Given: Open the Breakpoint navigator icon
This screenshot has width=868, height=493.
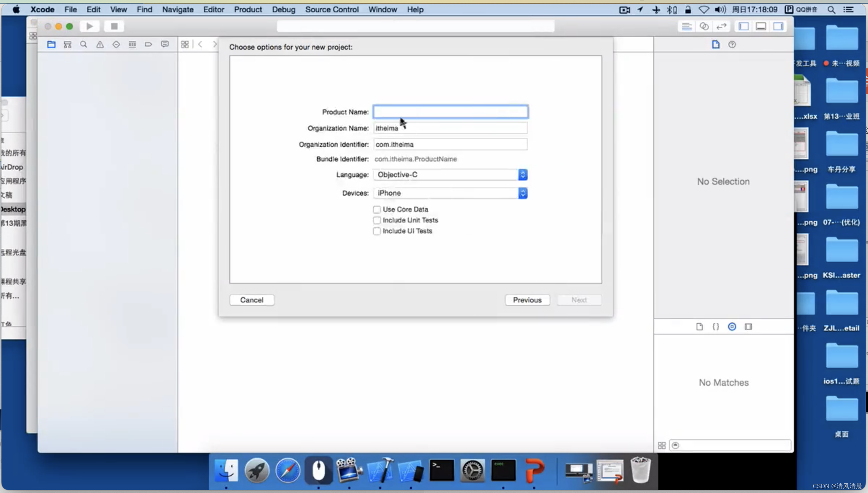Looking at the screenshot, I should point(148,44).
